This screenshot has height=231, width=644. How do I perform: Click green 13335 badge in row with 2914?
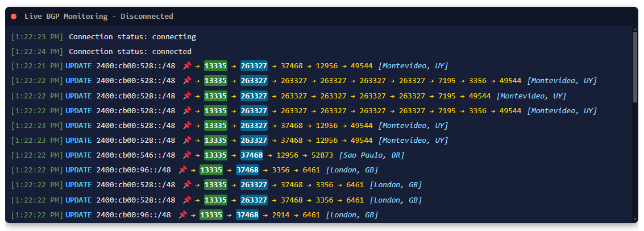(x=211, y=214)
